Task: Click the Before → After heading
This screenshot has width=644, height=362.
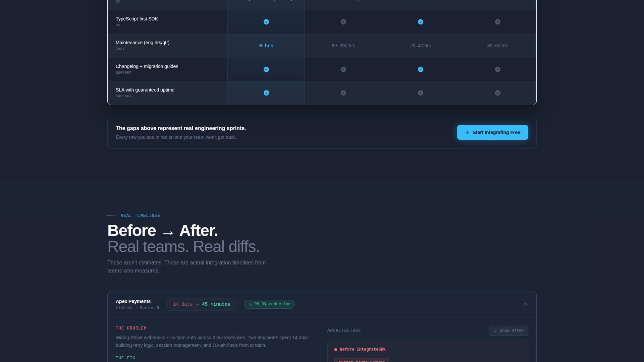Action: 163,231
